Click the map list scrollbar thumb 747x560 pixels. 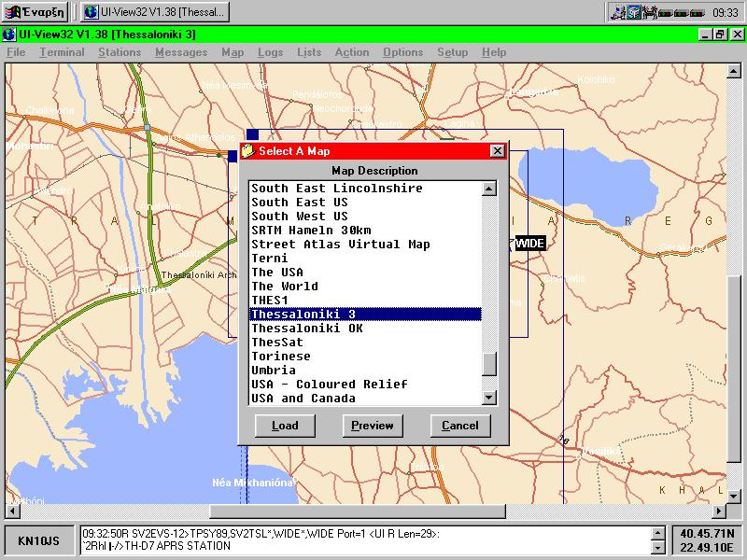click(x=488, y=364)
